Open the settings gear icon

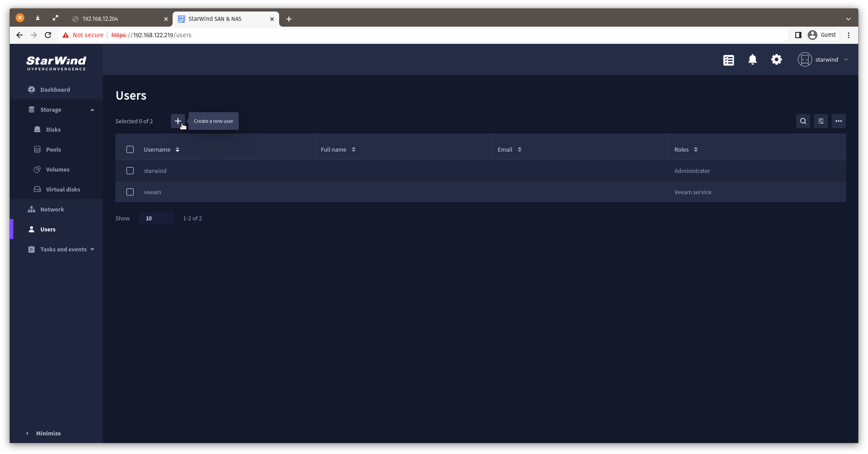776,59
